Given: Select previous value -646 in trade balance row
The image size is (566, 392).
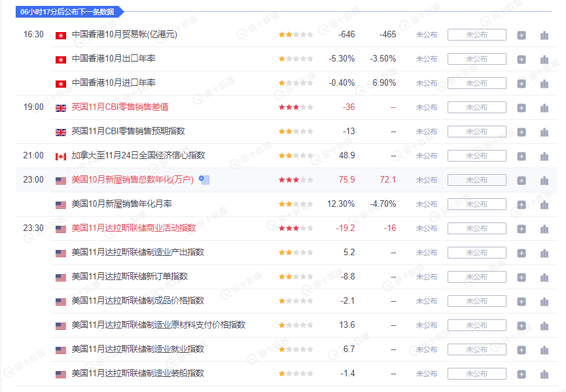Looking at the screenshot, I should 347,34.
